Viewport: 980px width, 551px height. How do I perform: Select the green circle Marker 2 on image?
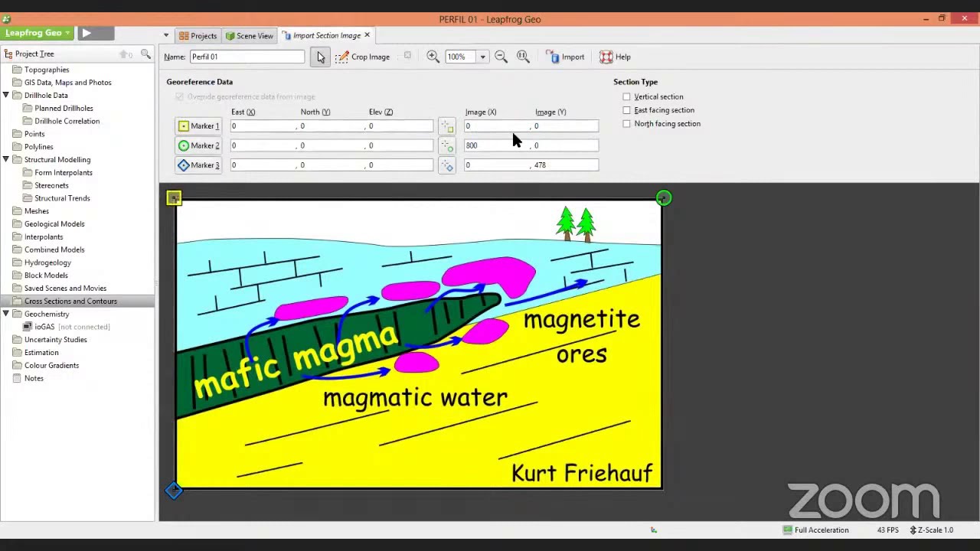(x=664, y=198)
